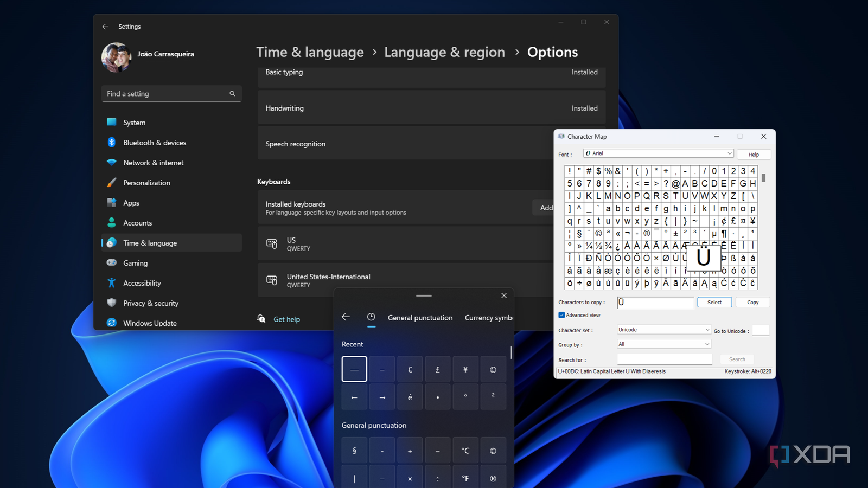868x488 pixels.
Task: Select the Gaming icon in the sidebar
Action: pos(111,262)
